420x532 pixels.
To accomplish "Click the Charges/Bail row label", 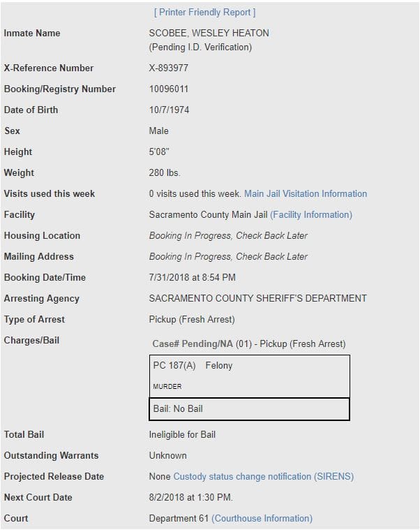I will (31, 340).
